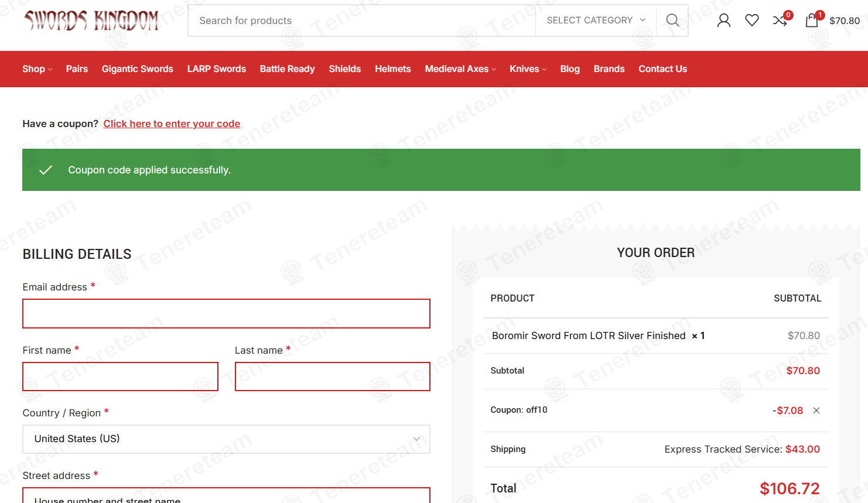Click the Swords Kingdom logo

point(91,20)
